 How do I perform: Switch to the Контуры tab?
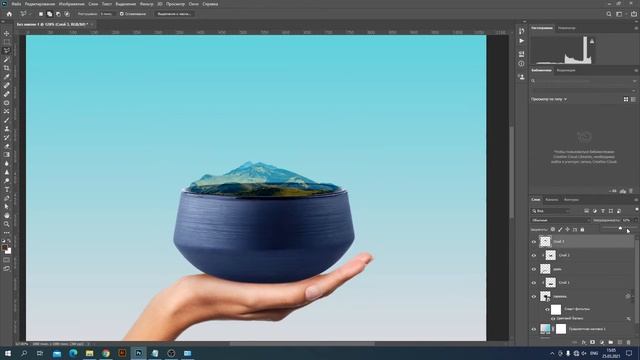(x=571, y=200)
